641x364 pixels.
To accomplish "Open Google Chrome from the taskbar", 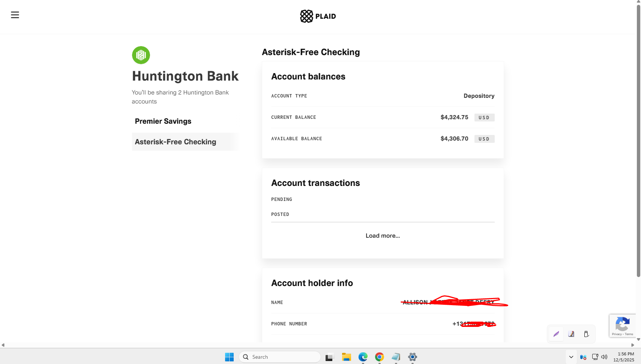I will pyautogui.click(x=379, y=357).
